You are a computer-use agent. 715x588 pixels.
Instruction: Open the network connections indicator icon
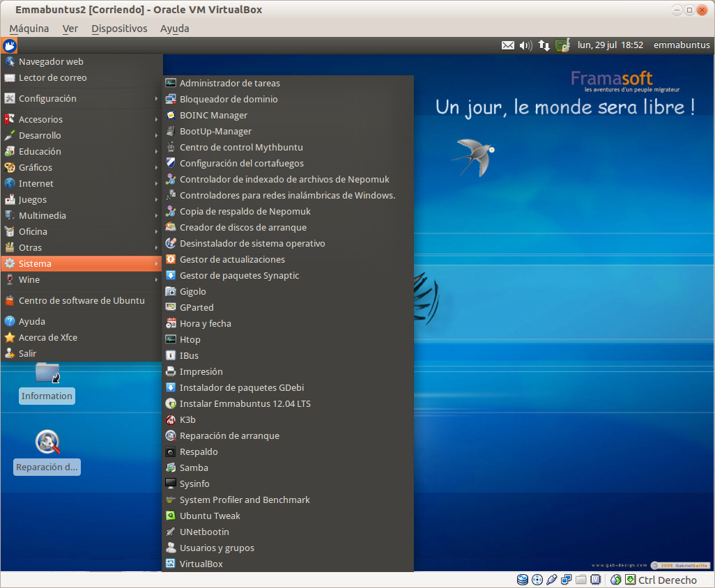pyautogui.click(x=544, y=45)
